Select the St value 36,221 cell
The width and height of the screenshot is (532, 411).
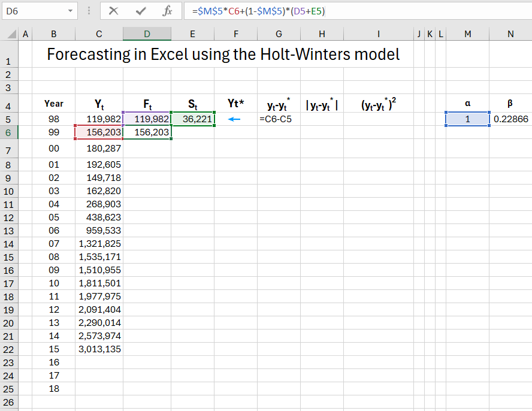(193, 119)
